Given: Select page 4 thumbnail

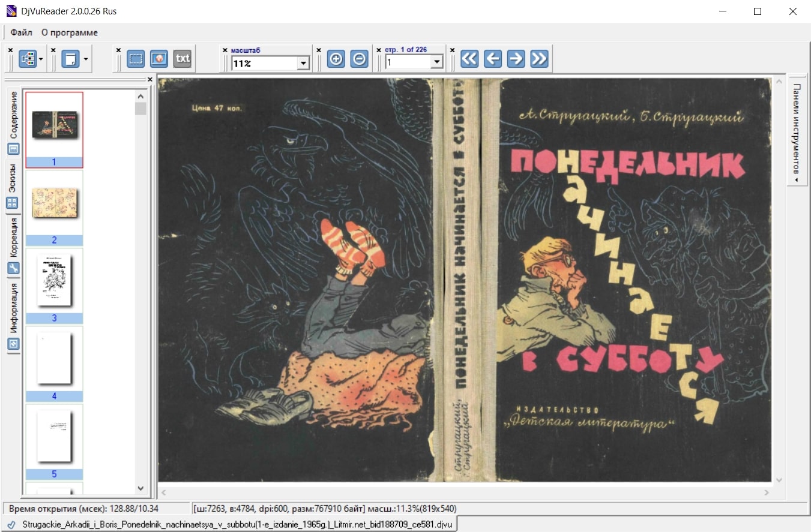Looking at the screenshot, I should pos(54,364).
